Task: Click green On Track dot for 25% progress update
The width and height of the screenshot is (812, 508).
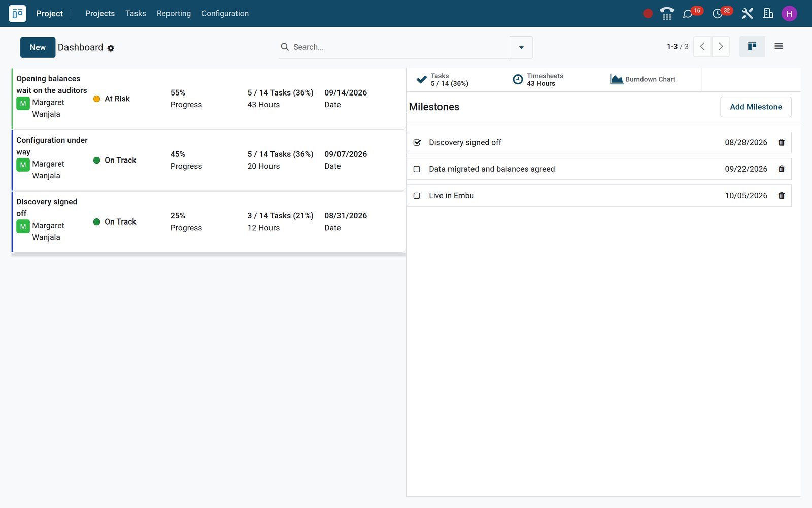Action: click(96, 222)
